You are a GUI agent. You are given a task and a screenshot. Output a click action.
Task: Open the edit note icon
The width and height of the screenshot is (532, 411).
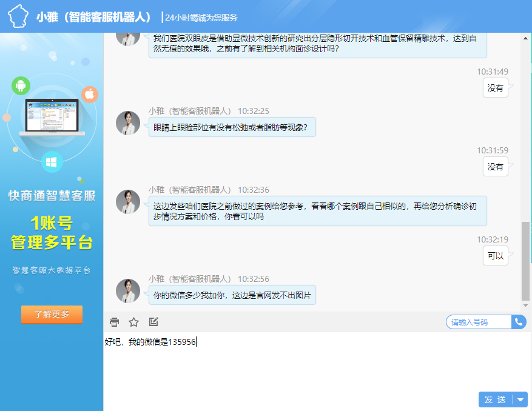[153, 322]
